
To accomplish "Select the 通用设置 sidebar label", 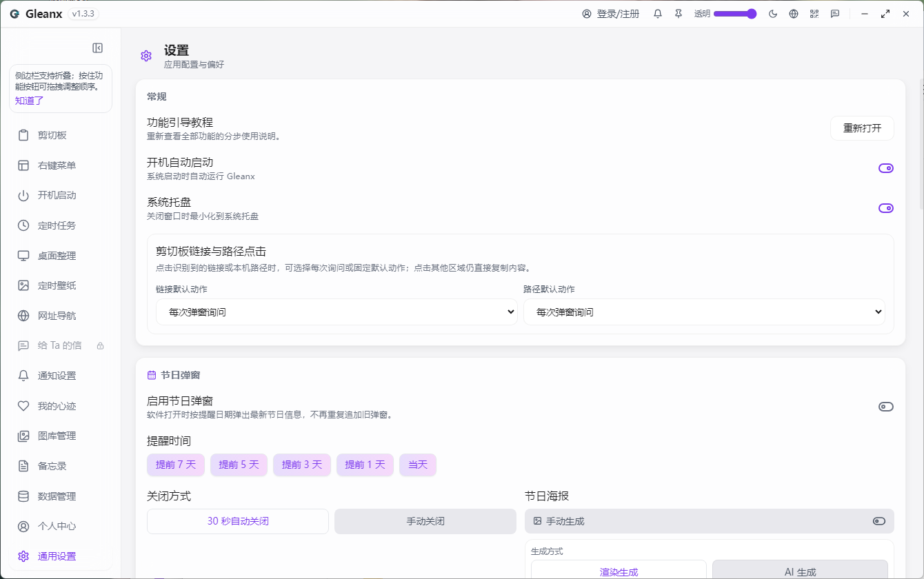I will 57,556.
